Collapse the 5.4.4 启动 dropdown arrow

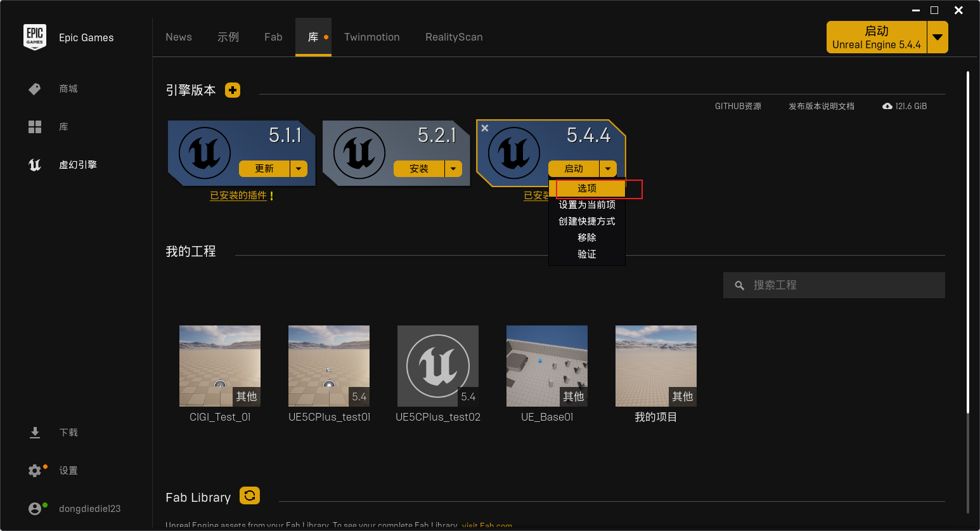point(608,169)
